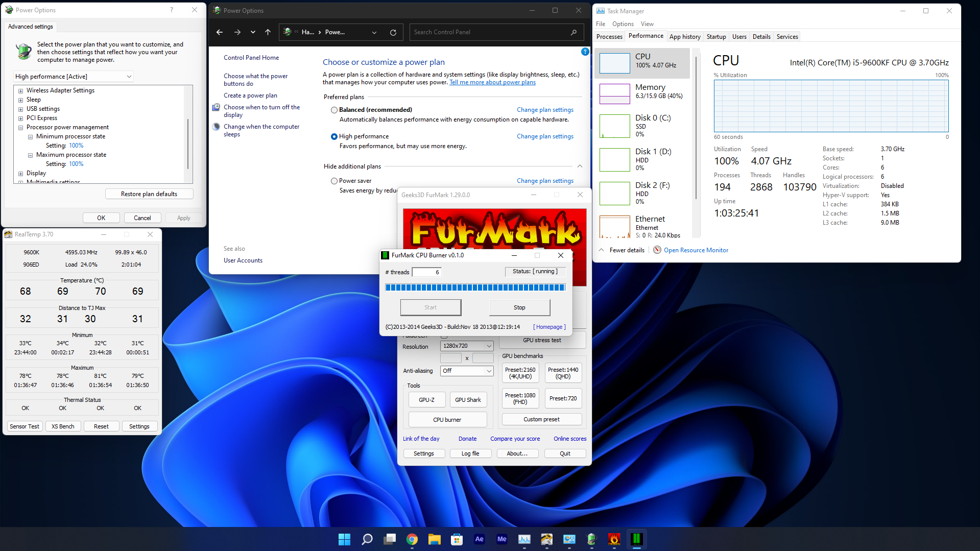The image size is (980, 551).
Task: Open the GPU-Z tool from FurMark
Action: point(426,400)
